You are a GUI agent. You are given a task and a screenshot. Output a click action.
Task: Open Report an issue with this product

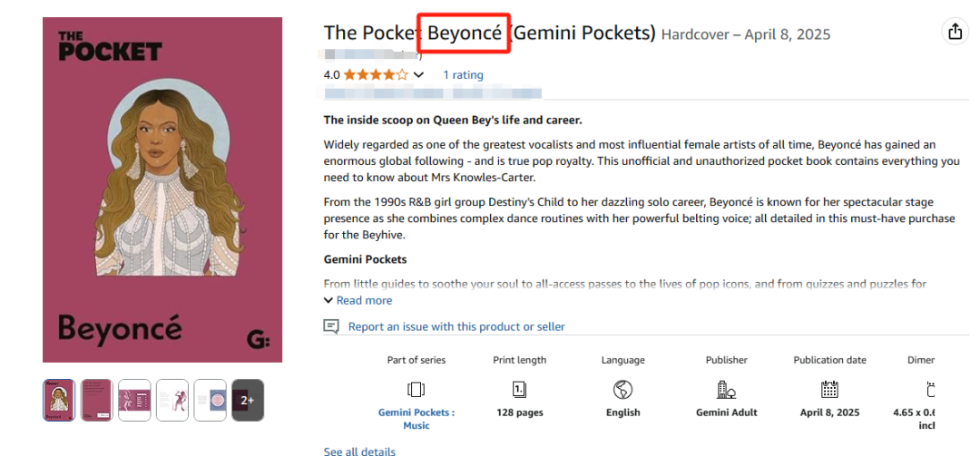pos(456,326)
